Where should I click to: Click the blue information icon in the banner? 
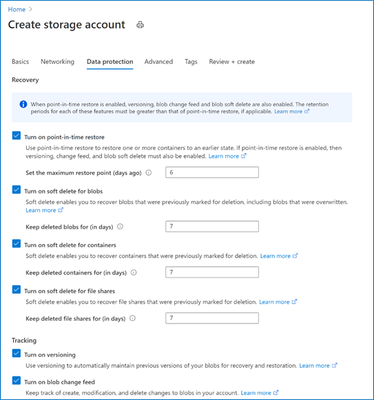pos(23,104)
